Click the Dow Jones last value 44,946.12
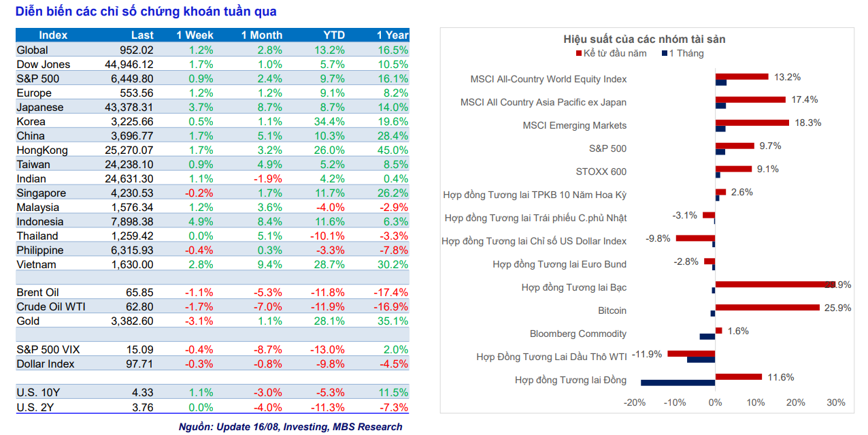Viewport: 868px width, 435px height. [x=127, y=65]
